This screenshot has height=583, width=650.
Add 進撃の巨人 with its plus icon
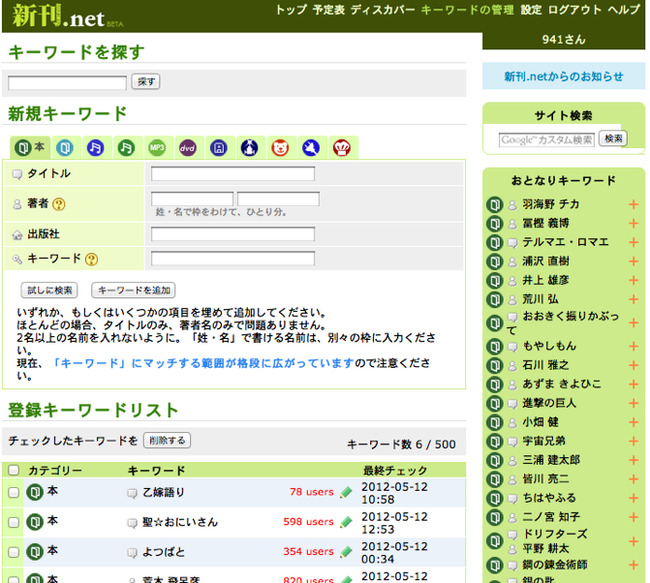[633, 403]
